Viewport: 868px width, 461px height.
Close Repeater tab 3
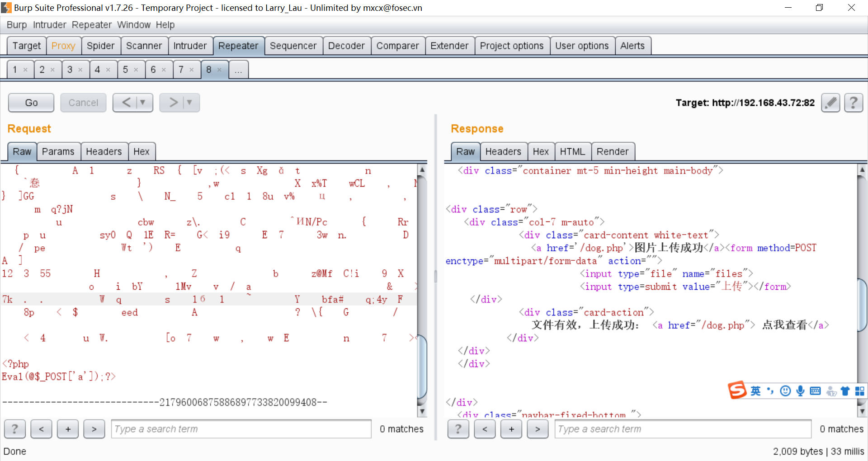80,70
